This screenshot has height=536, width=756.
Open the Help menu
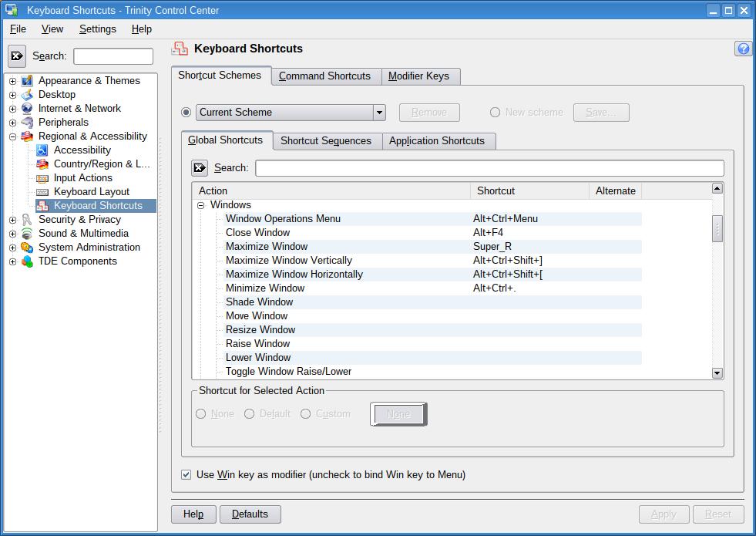pyautogui.click(x=141, y=29)
